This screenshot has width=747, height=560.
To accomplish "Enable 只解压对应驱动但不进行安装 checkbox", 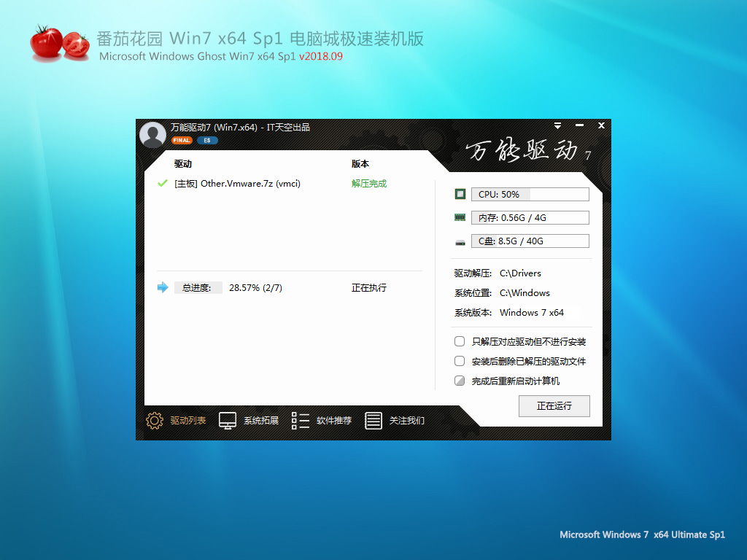I will click(x=460, y=341).
